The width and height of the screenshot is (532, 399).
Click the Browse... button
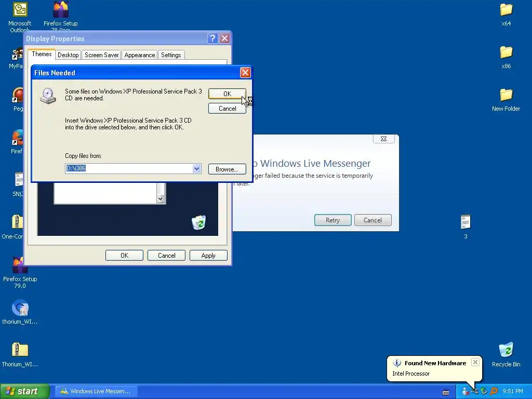coord(227,169)
